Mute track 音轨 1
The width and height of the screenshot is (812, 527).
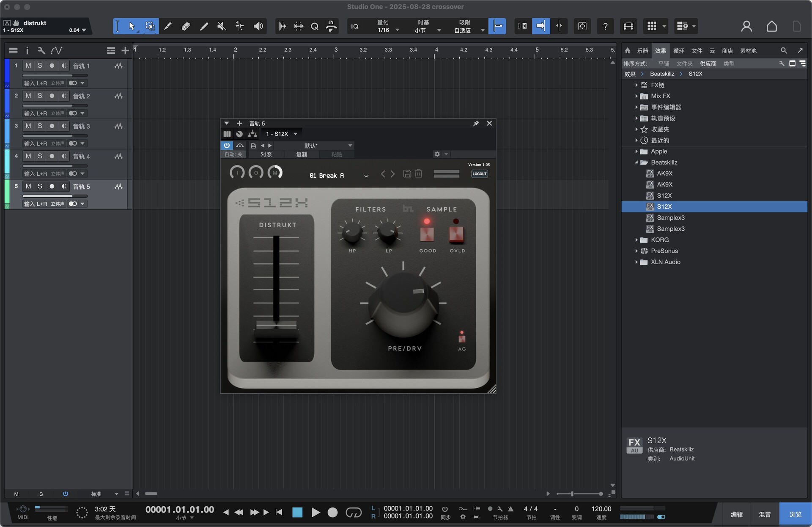pos(28,66)
